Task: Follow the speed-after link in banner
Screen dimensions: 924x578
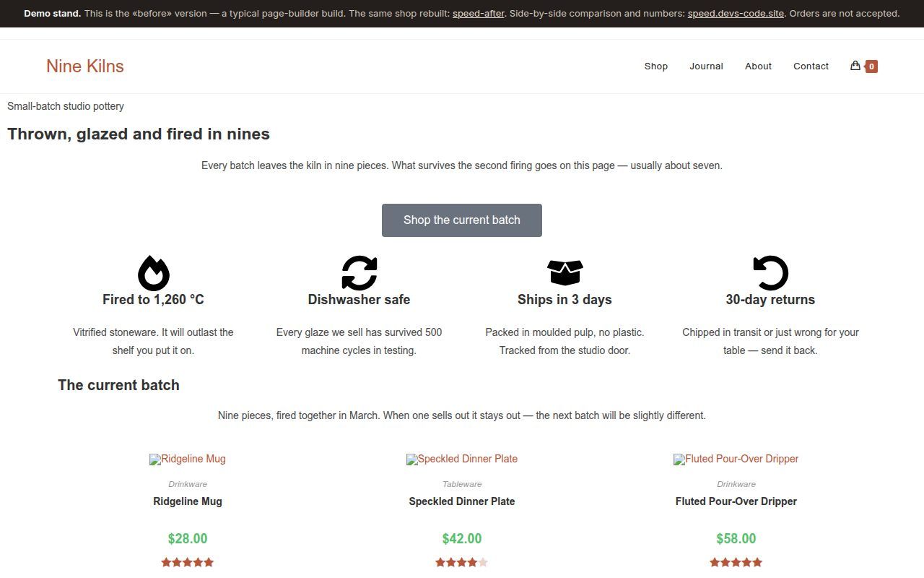Action: point(479,14)
